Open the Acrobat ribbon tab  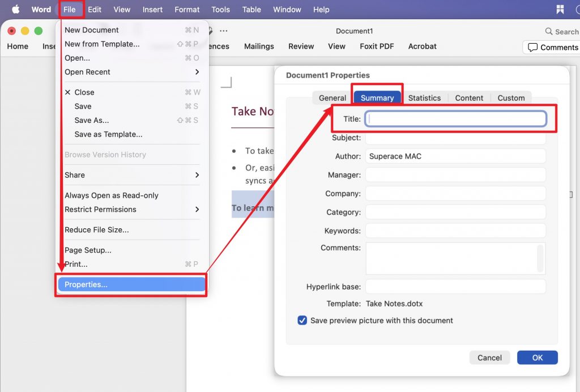point(422,46)
